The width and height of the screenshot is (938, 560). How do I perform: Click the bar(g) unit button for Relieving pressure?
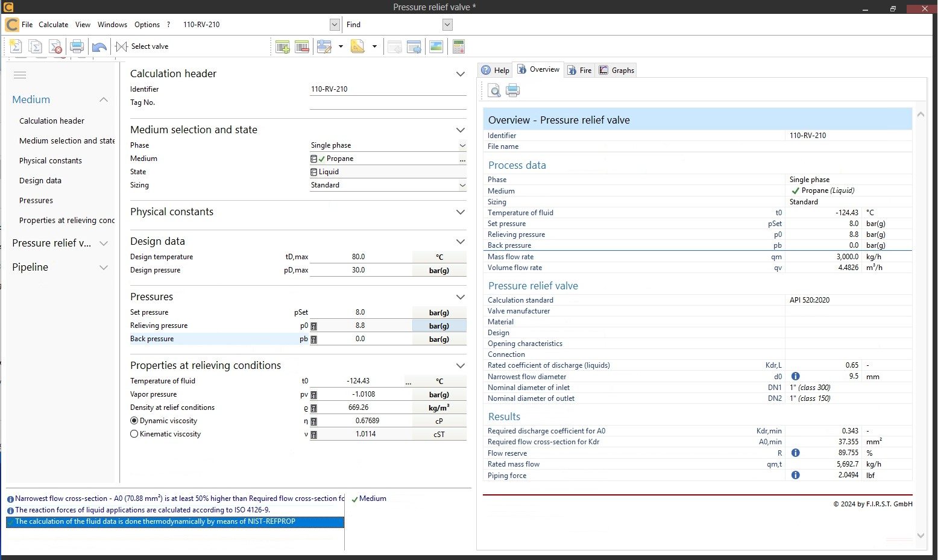coord(439,326)
